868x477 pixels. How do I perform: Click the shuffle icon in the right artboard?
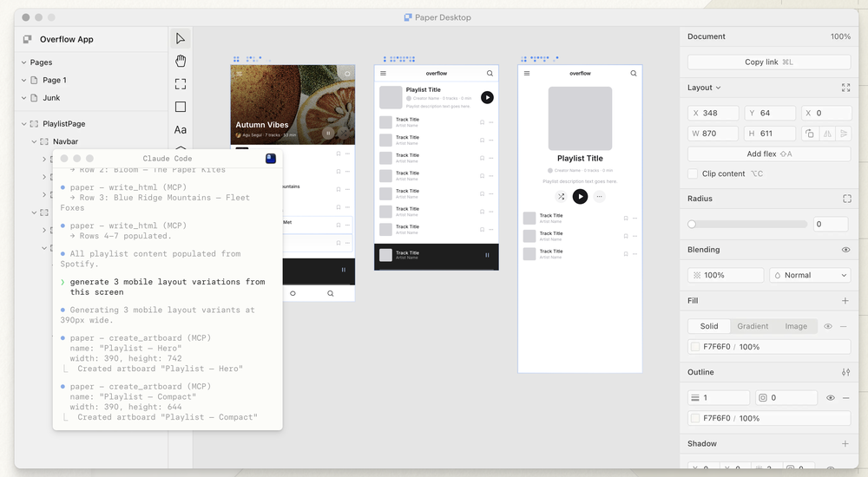[x=562, y=197]
